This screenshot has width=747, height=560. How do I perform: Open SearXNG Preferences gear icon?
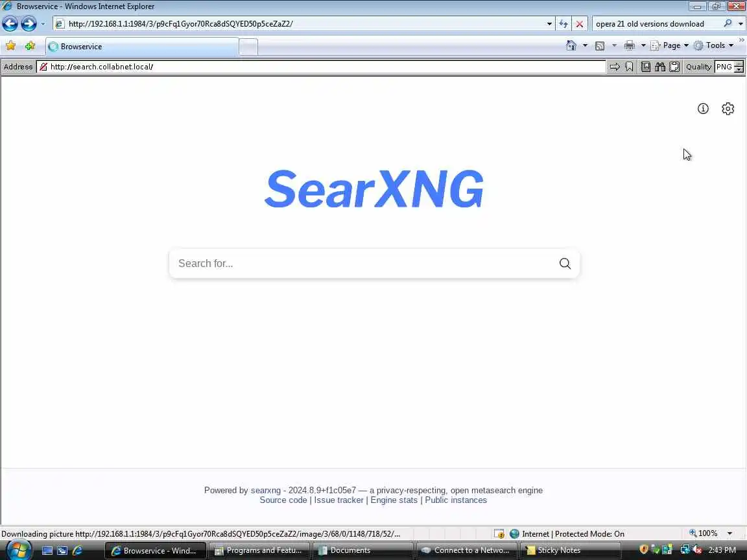click(x=728, y=109)
